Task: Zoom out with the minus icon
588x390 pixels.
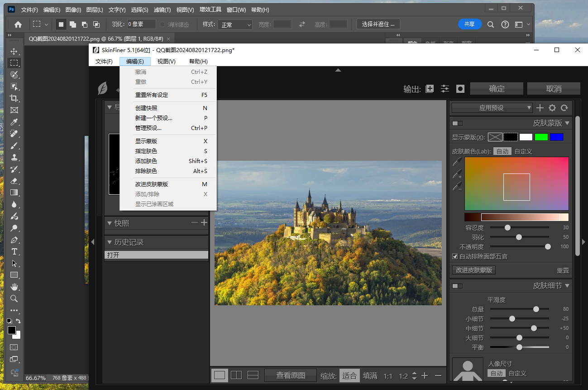Action: pos(438,376)
